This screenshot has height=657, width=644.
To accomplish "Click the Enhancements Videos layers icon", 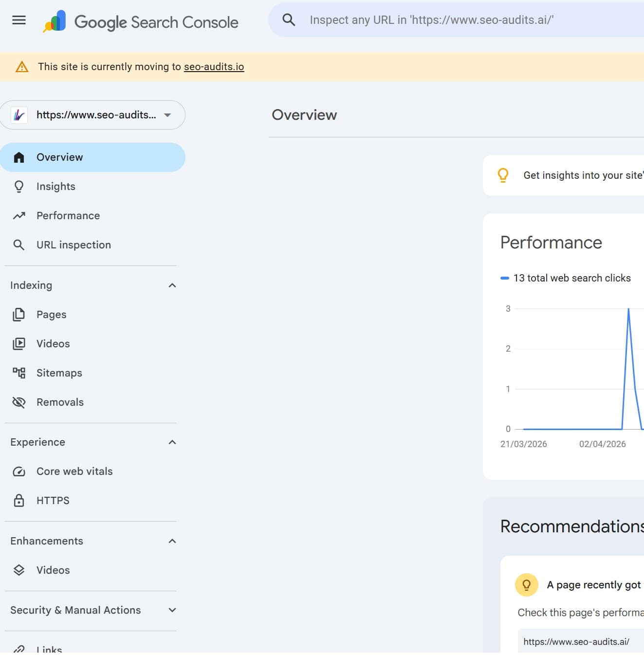I will coord(19,570).
